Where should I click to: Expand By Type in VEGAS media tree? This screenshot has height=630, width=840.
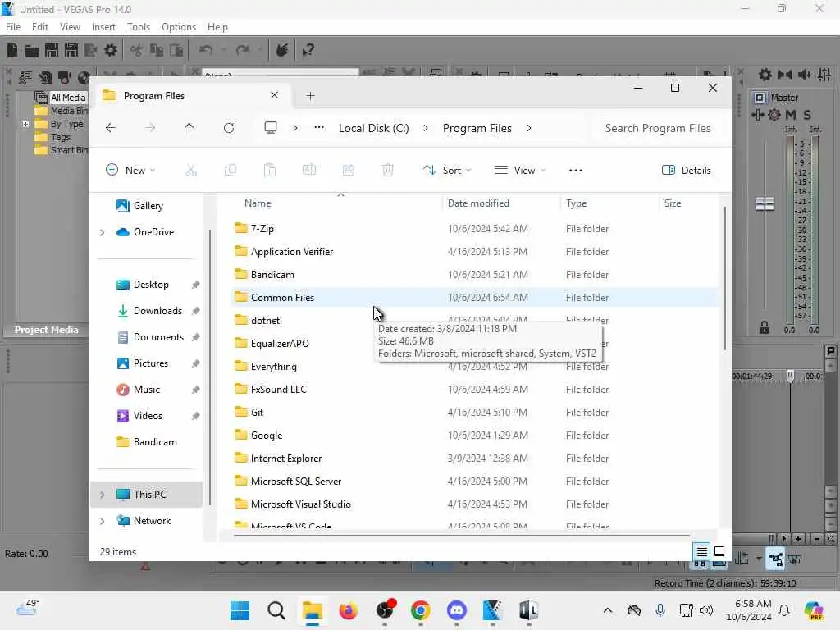tap(25, 125)
